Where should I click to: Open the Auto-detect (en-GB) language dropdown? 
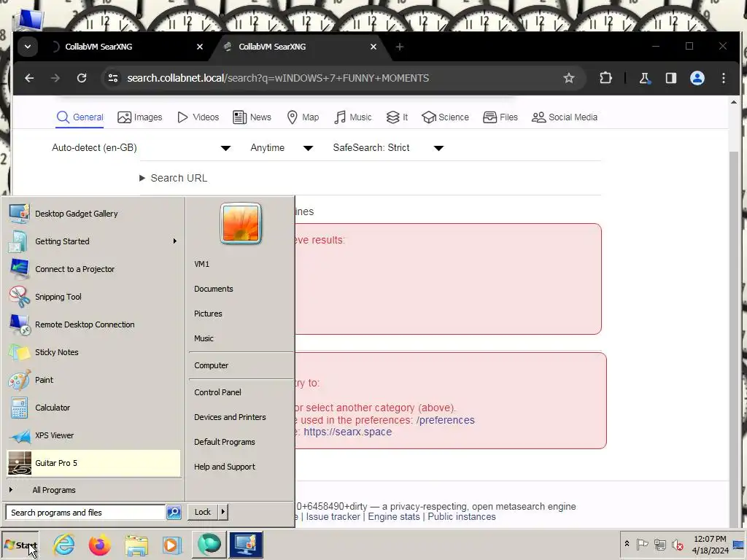click(x=142, y=147)
